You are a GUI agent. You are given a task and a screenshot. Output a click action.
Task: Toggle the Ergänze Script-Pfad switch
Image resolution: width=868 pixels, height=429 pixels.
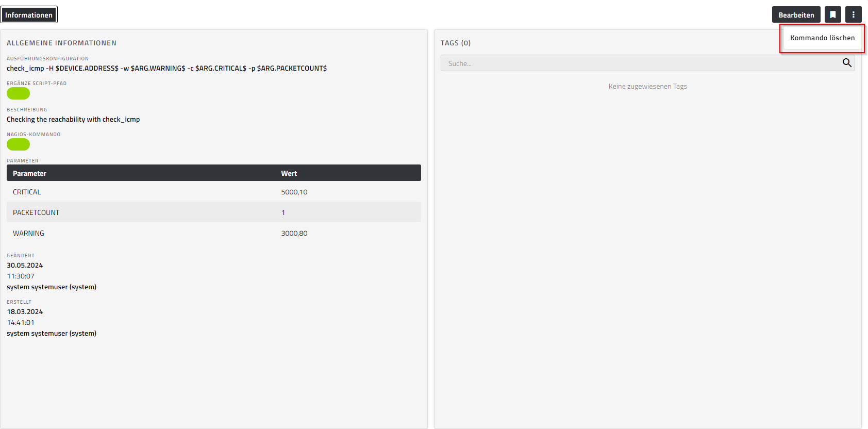click(18, 93)
